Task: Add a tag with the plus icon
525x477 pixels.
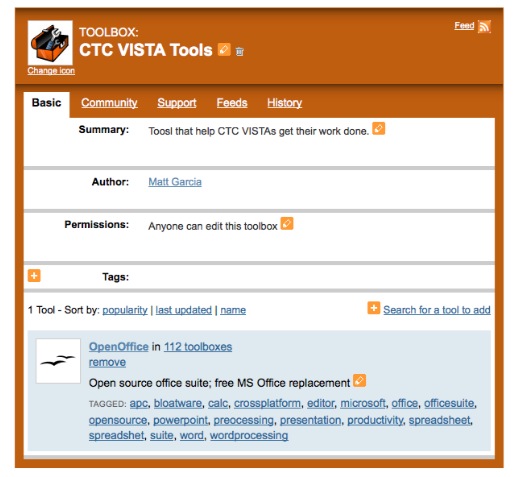Action: point(34,276)
